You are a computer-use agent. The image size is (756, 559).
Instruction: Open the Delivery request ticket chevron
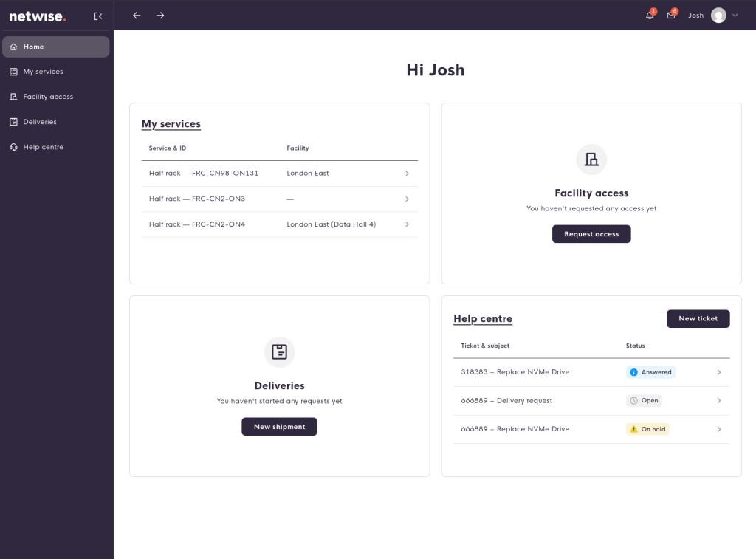tap(719, 401)
